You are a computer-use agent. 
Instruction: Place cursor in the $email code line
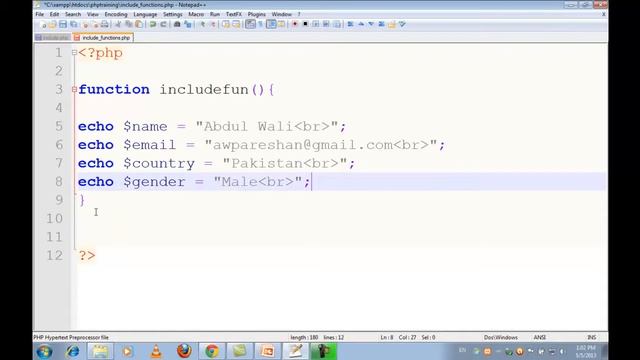pos(261,145)
